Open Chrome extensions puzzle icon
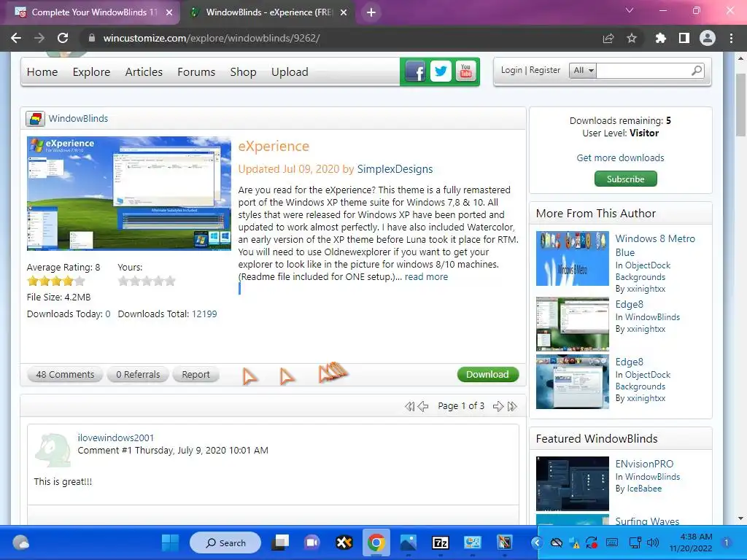 pyautogui.click(x=660, y=38)
